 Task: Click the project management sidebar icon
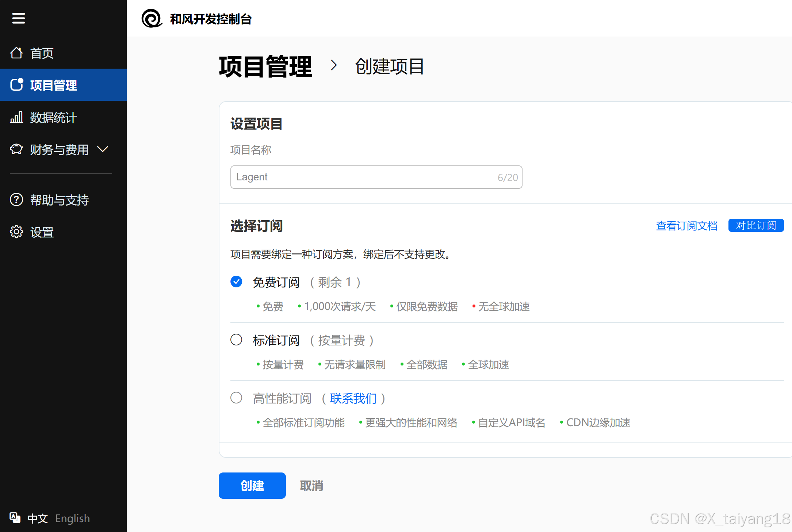[16, 85]
